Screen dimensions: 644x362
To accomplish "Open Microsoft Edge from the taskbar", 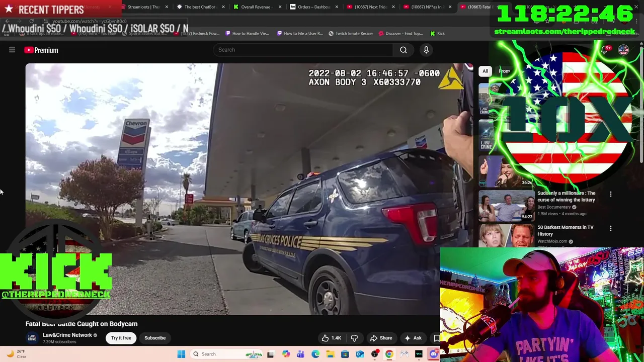I will (315, 354).
